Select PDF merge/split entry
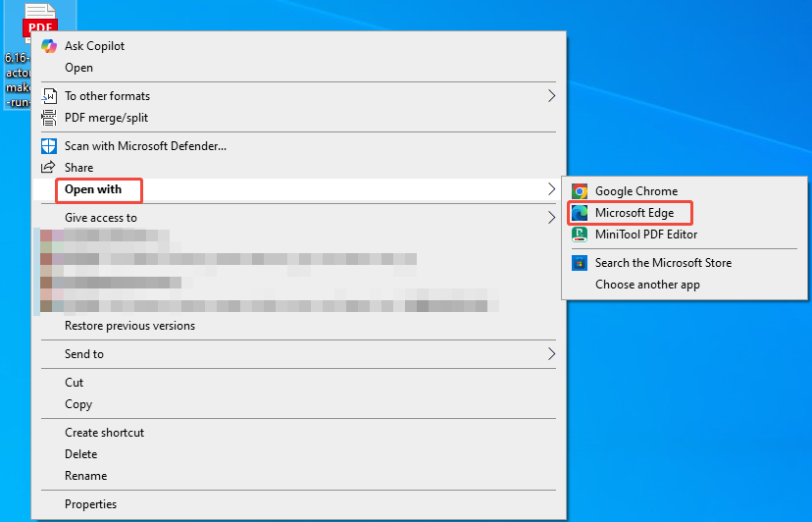The height and width of the screenshot is (522, 812). tap(298, 118)
